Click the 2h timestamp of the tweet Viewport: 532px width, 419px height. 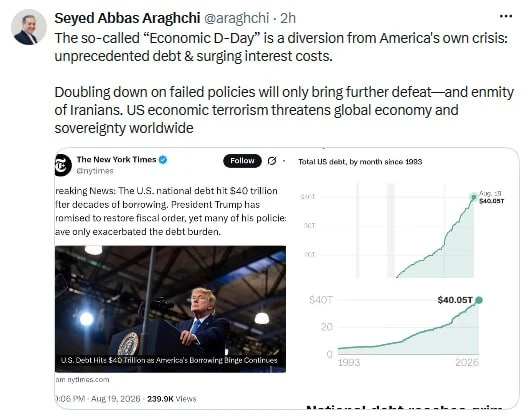[288, 18]
